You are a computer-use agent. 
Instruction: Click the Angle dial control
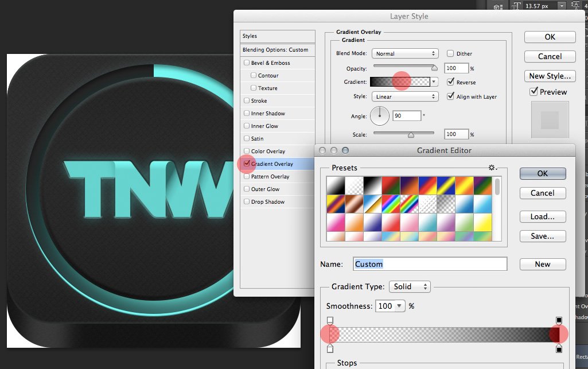coord(380,116)
